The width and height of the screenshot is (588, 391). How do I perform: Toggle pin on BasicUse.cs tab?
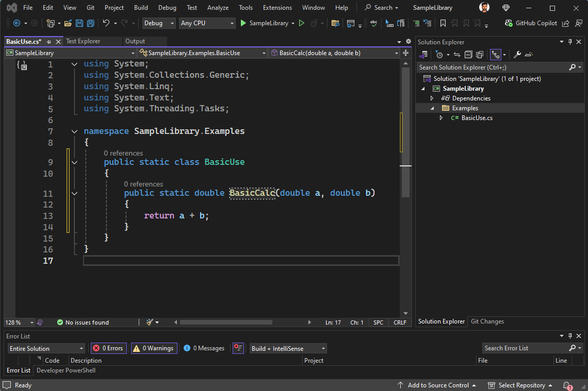(x=48, y=42)
